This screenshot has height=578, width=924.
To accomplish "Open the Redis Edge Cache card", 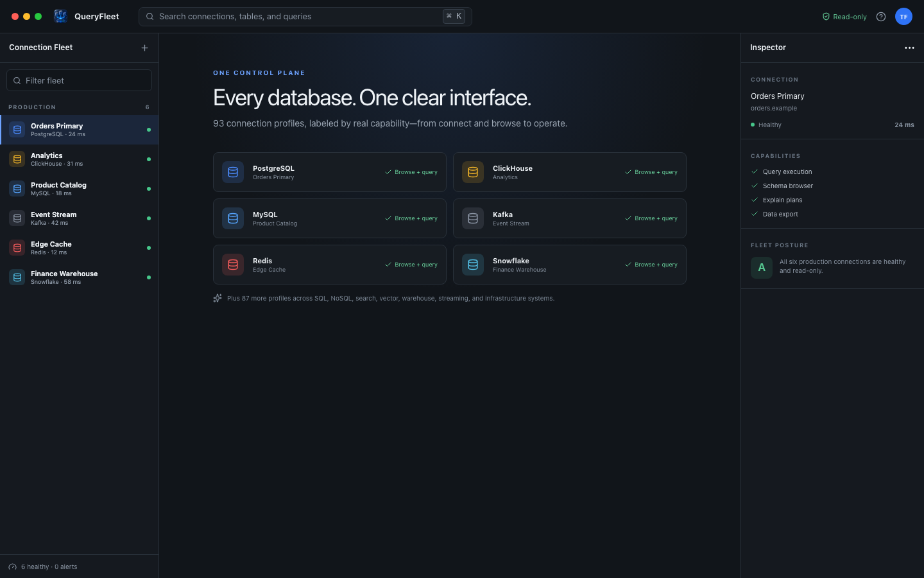I will 330,265.
